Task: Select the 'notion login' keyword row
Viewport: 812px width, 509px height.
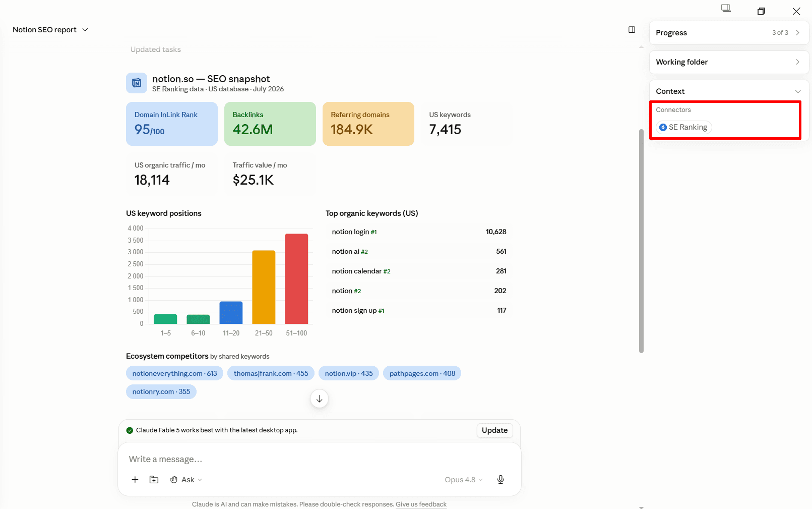Action: pos(419,232)
